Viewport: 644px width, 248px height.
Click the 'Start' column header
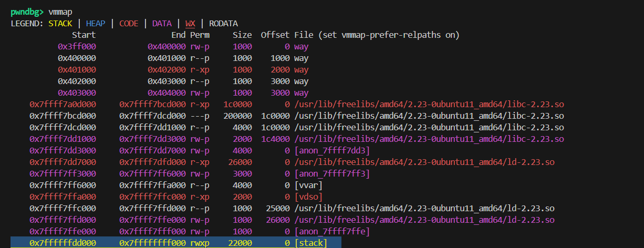[84, 35]
